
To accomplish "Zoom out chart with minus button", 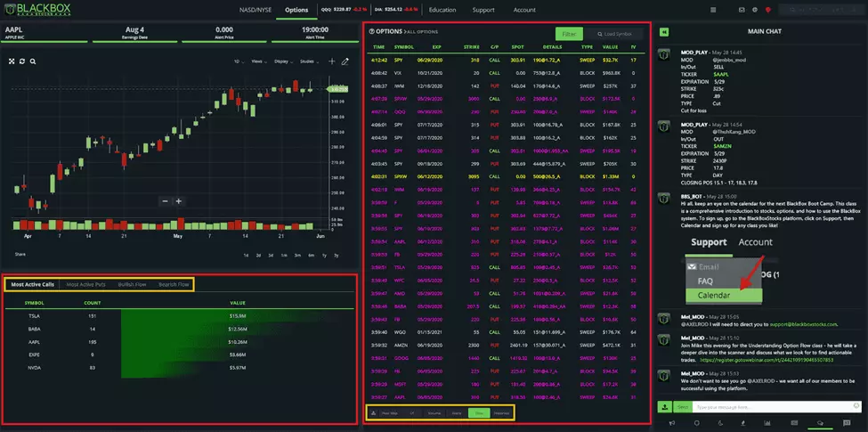I will 165,201.
